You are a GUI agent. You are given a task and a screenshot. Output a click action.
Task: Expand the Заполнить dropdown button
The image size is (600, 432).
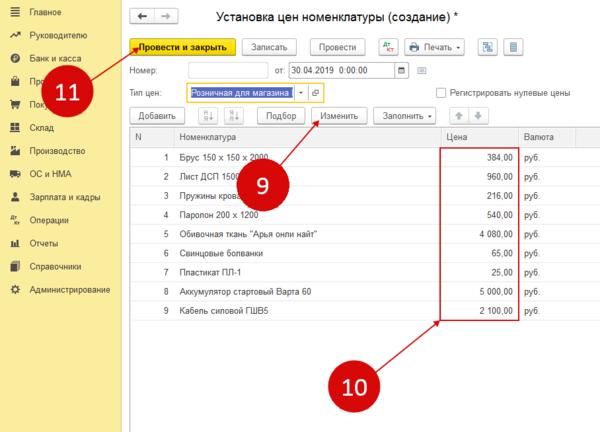(x=407, y=116)
